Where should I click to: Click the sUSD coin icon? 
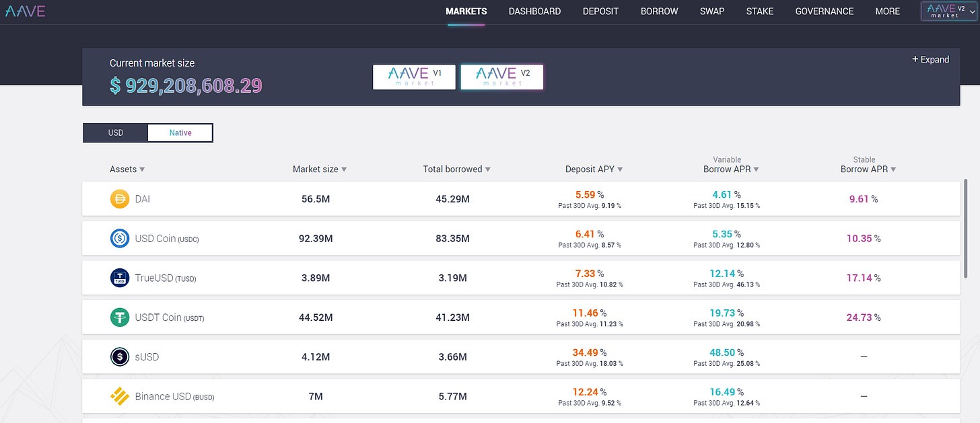click(x=119, y=357)
